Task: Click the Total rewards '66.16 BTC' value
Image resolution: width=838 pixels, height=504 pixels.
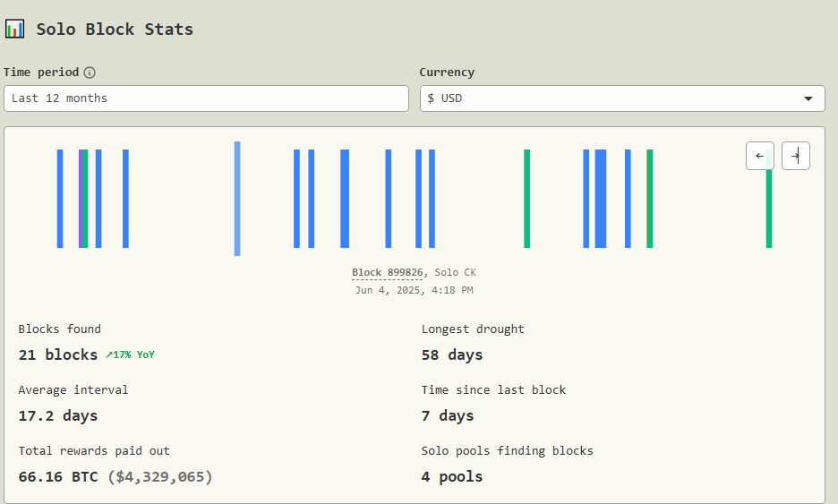Action: coord(59,476)
